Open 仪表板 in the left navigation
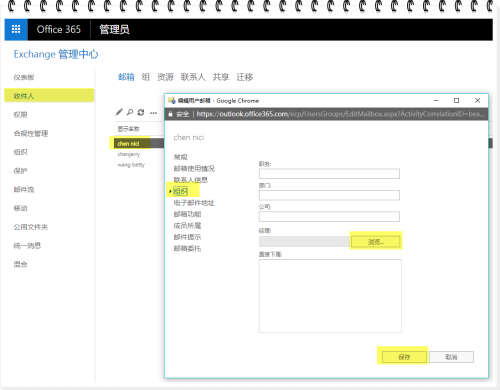Screen dimensions: 500x390 [24, 77]
